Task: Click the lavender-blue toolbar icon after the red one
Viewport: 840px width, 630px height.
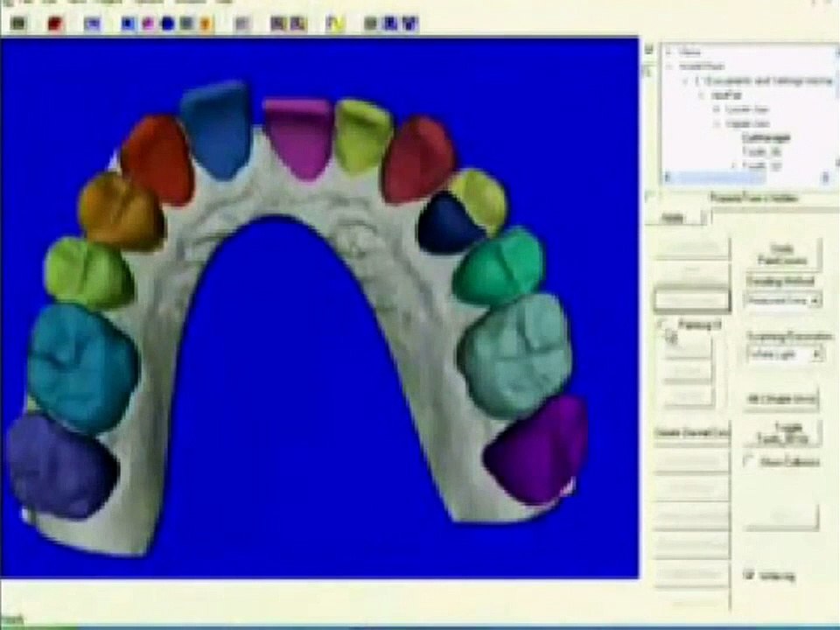Action: (92, 24)
